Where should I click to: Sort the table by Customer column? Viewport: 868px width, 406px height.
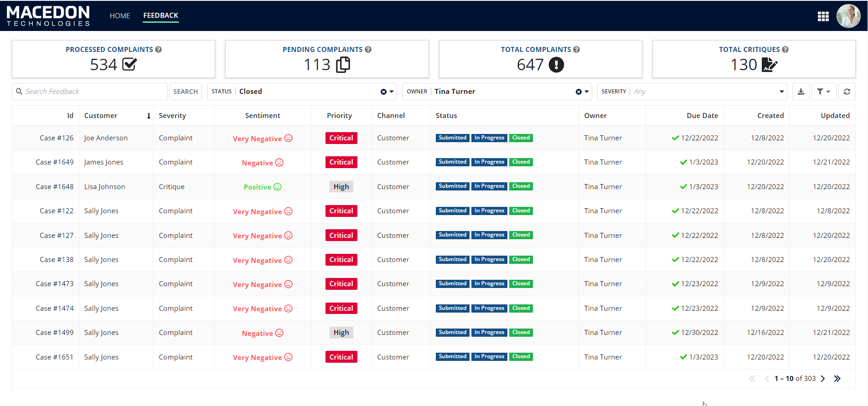(101, 116)
